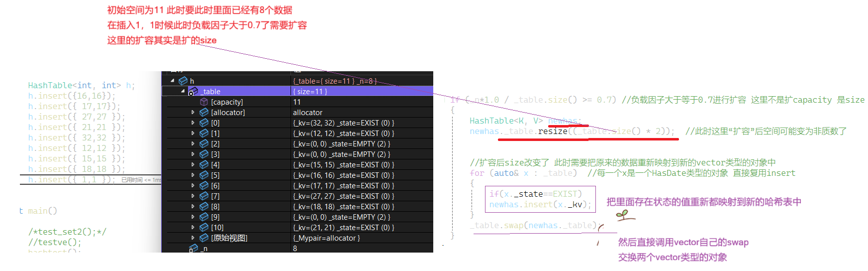This screenshot has width=868, height=271.
Task: Select the _table row name
Action: point(210,91)
